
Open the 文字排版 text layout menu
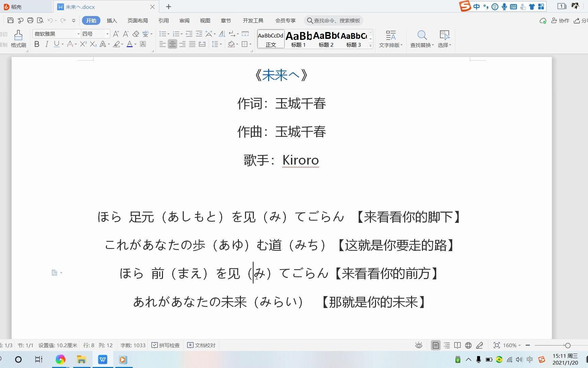pyautogui.click(x=391, y=39)
